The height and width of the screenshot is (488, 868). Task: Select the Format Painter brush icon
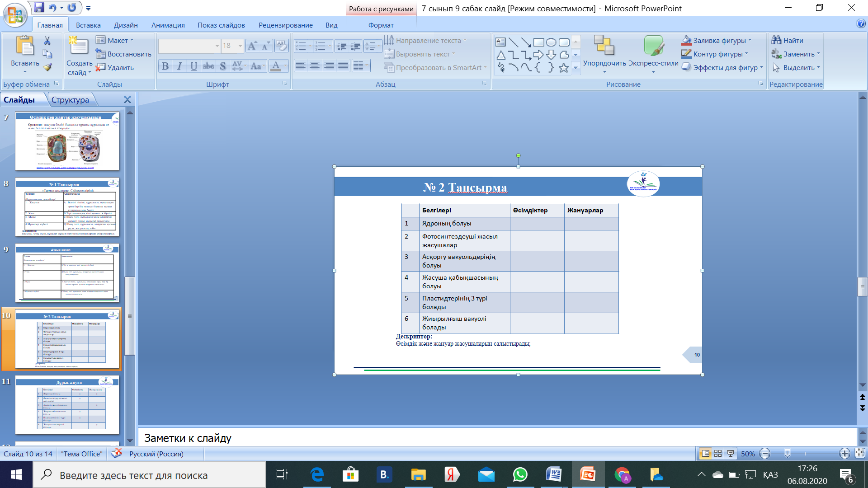(x=47, y=67)
